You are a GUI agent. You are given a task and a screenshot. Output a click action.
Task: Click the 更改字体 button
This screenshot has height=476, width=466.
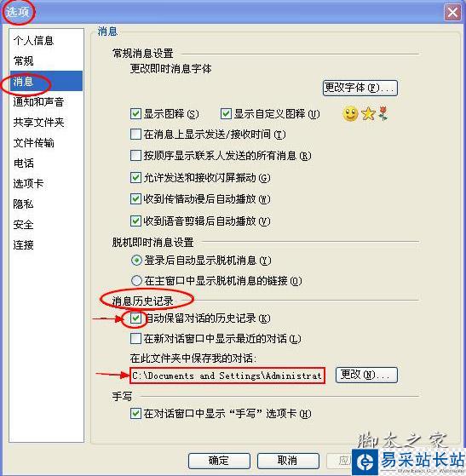[360, 88]
